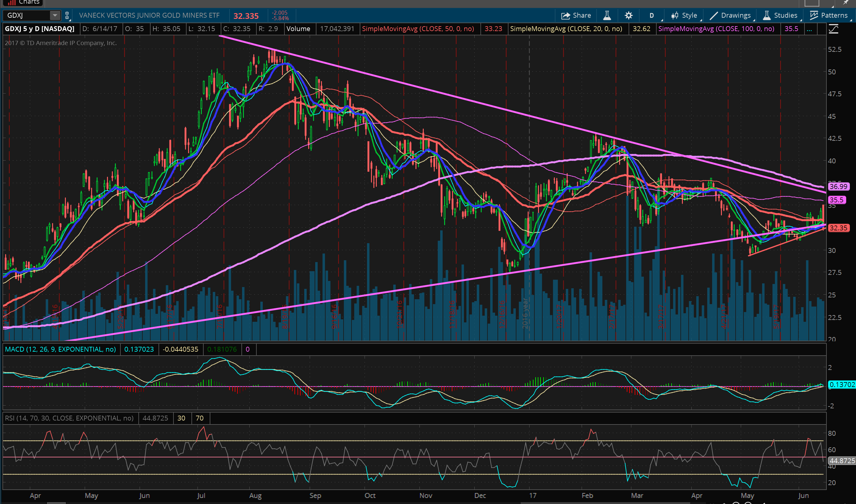The width and height of the screenshot is (856, 504).
Task: Click the RSI study label
Action: [69, 418]
